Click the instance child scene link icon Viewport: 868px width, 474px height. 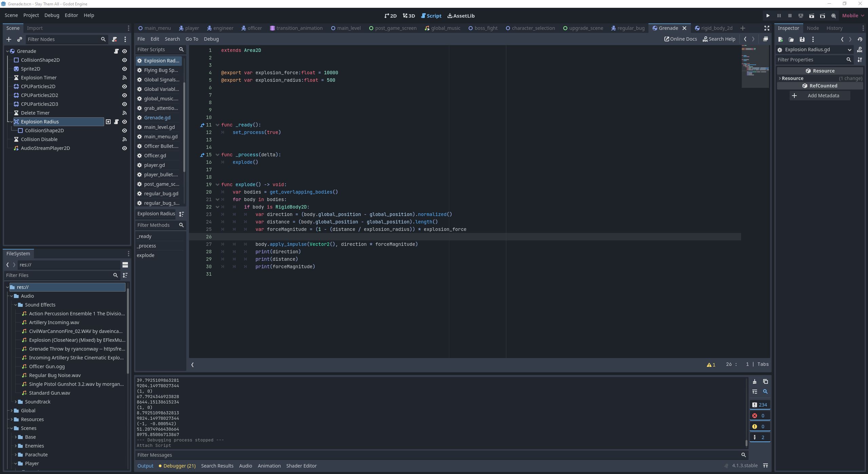coord(20,39)
